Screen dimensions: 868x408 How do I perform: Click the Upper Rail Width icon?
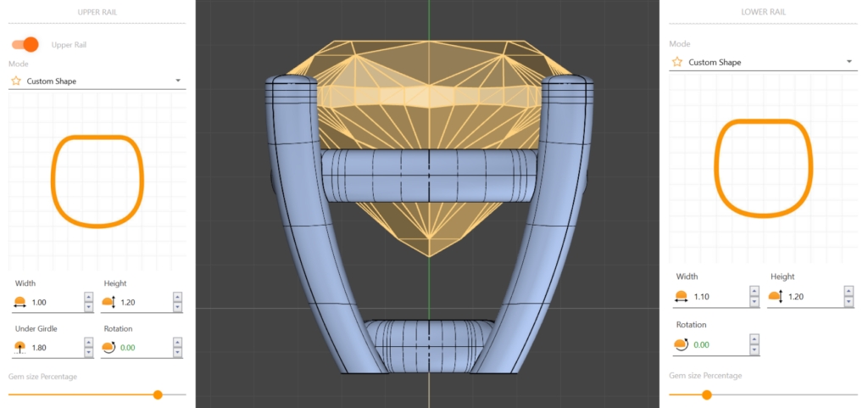[20, 302]
